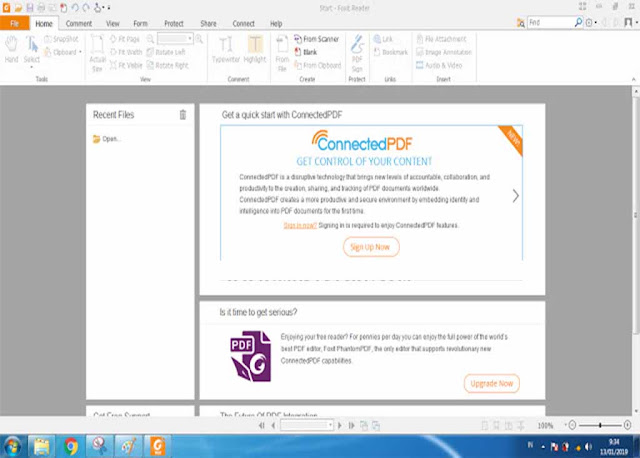Open the PDF Sign tool
The height and width of the screenshot is (458, 640).
[x=357, y=53]
